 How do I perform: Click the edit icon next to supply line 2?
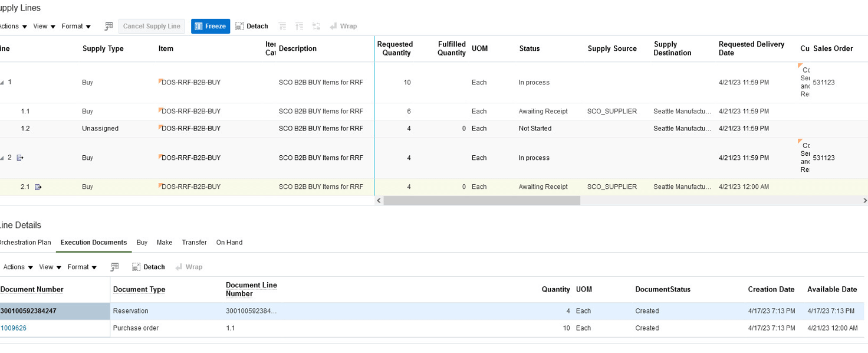[x=21, y=158]
